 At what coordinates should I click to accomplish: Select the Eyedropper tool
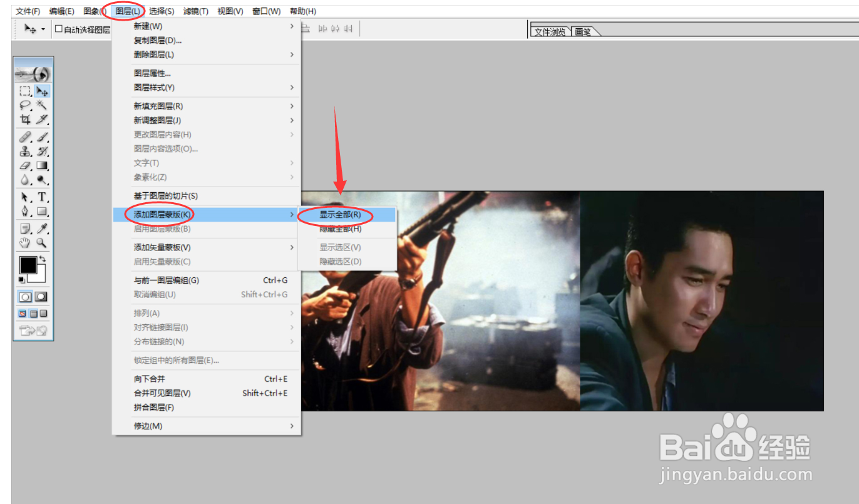[42, 229]
